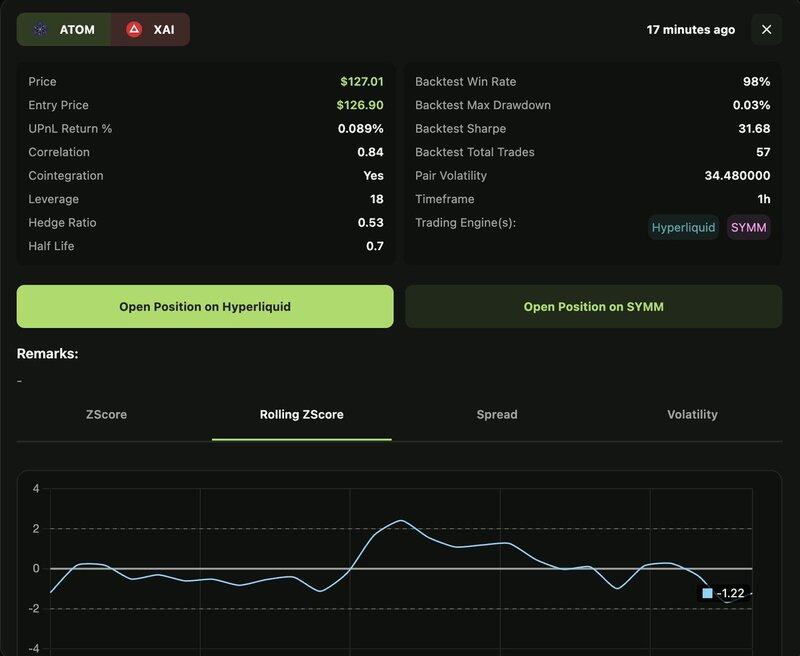Viewport: 800px width, 656px height.
Task: Click the Remarks heading
Action: (x=47, y=353)
